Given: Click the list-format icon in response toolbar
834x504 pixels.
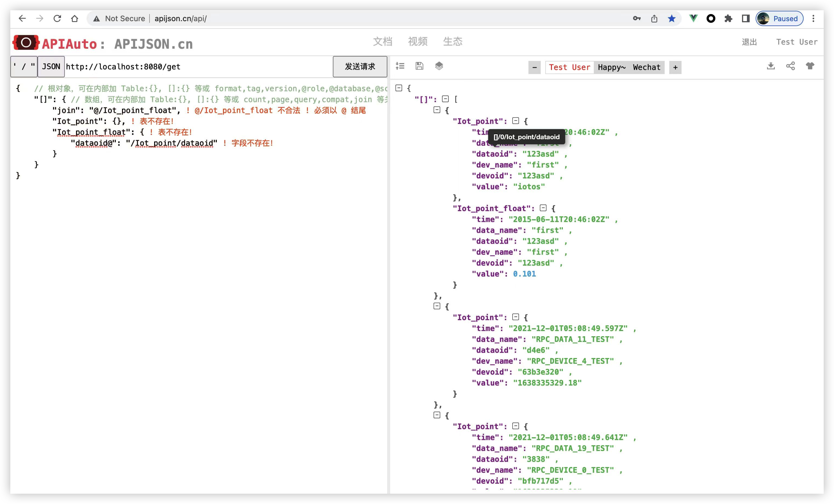Looking at the screenshot, I should (400, 66).
